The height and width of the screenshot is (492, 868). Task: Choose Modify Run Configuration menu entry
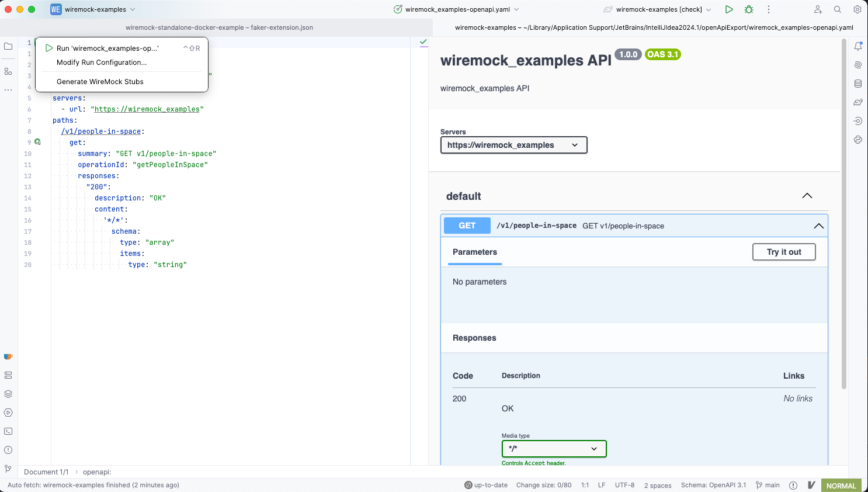click(122, 63)
